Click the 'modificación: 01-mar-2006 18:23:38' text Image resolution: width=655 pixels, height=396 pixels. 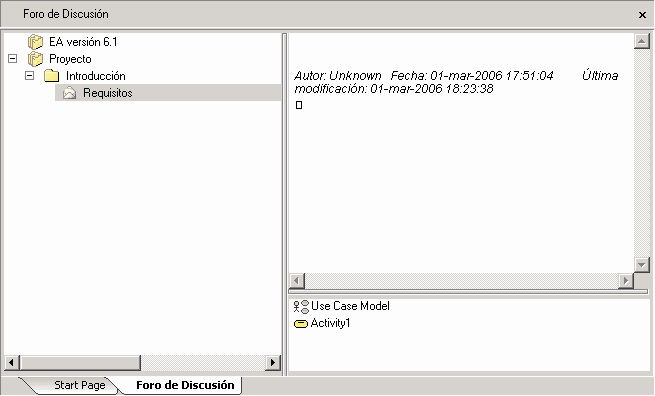tap(394, 89)
